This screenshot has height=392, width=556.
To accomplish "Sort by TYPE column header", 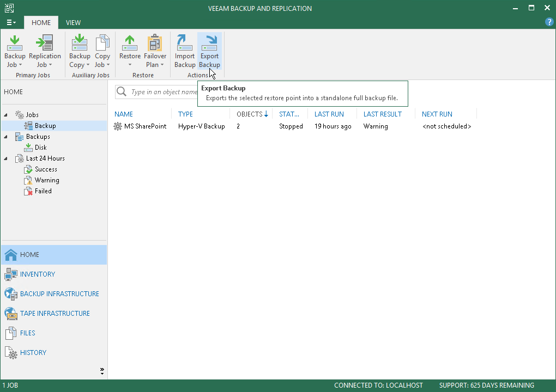I will [x=185, y=114].
